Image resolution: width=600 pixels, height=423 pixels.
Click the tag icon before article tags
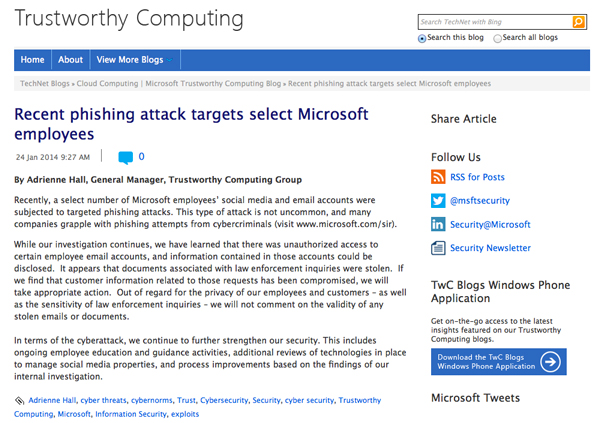pyautogui.click(x=20, y=401)
